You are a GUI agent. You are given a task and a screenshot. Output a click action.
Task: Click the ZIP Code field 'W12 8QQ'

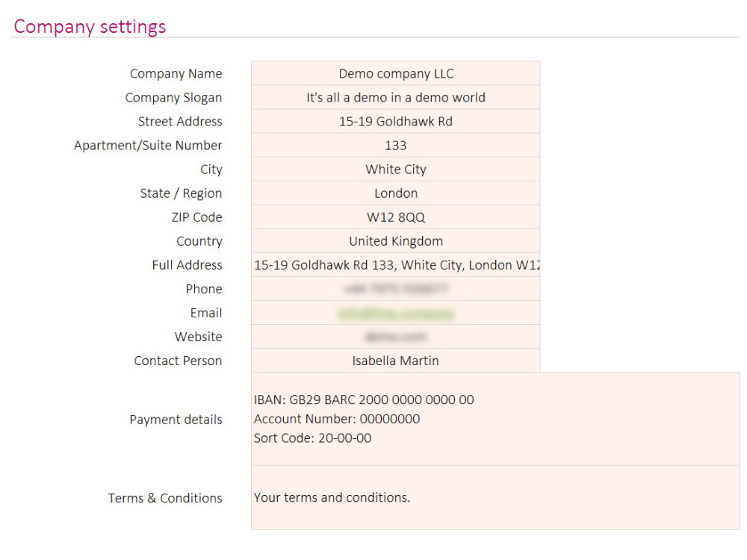pyautogui.click(x=395, y=217)
